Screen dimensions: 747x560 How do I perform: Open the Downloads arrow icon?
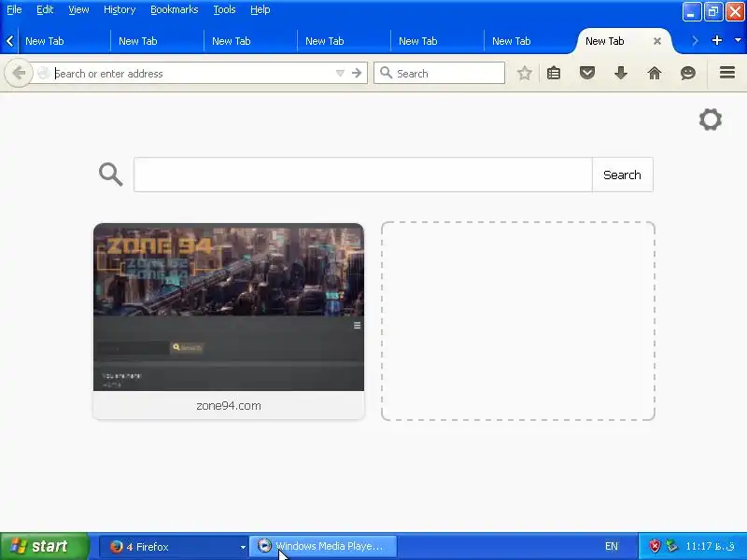pos(621,74)
